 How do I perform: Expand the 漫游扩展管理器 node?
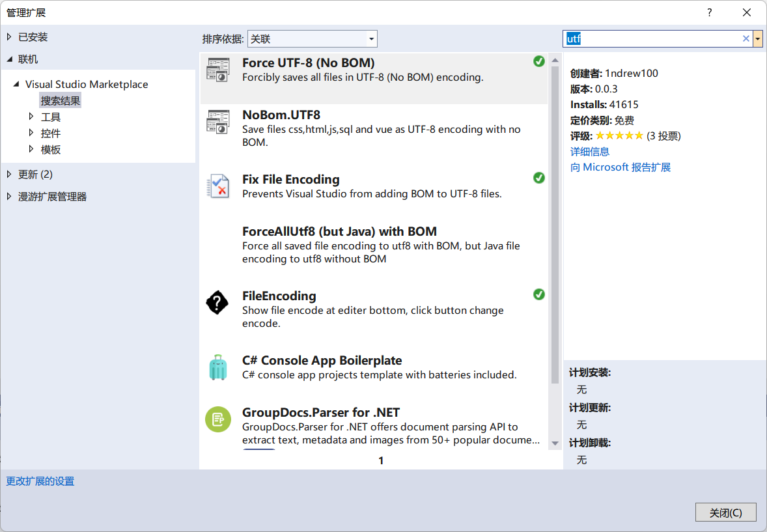point(9,196)
